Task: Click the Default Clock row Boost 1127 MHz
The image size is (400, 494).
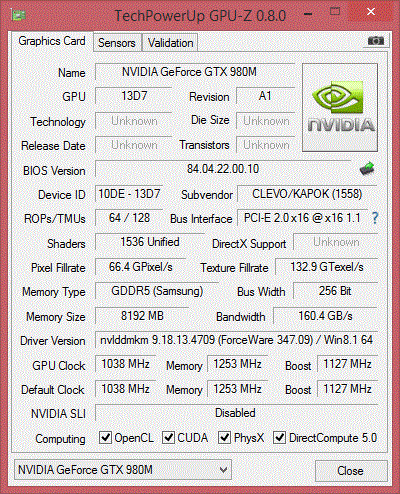Action: tap(347, 389)
